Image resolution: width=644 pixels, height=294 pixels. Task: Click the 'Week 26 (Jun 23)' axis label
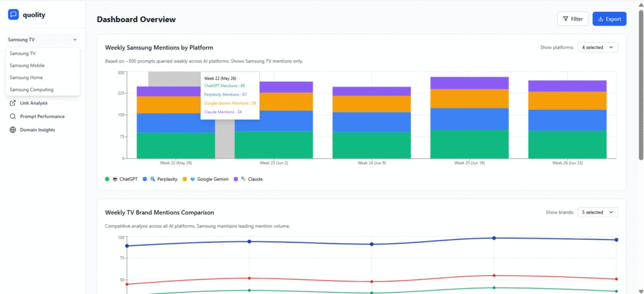pos(567,163)
